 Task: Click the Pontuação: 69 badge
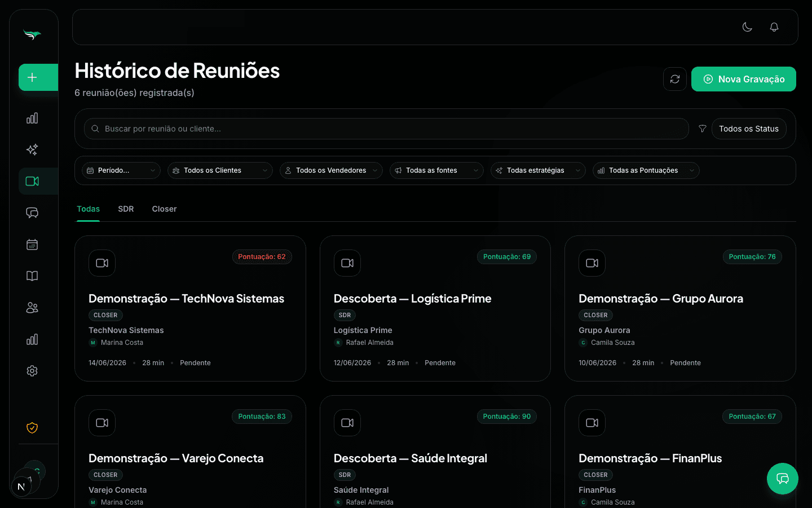pos(507,257)
